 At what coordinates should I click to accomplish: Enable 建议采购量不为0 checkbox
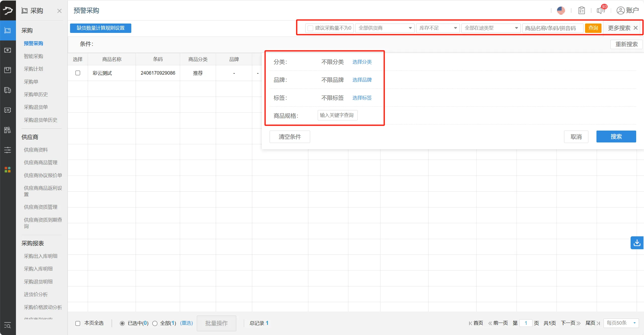click(310, 28)
